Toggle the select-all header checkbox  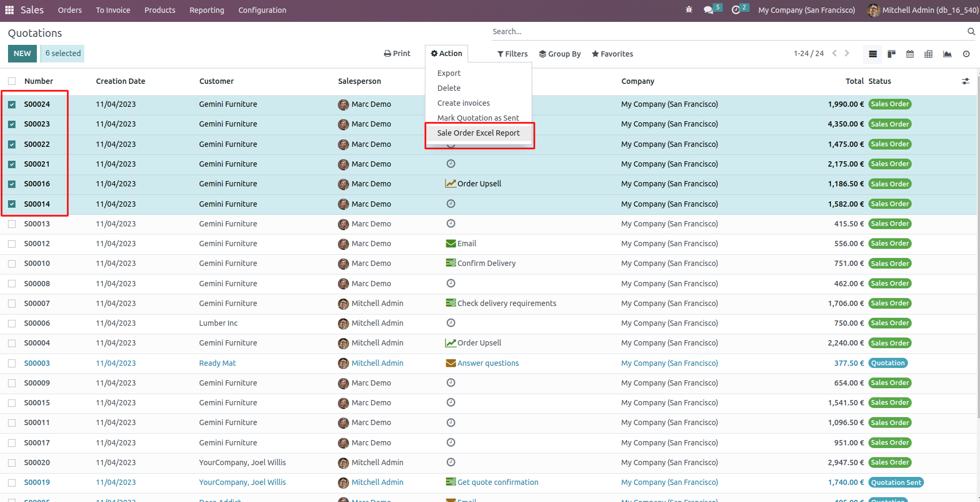(12, 81)
